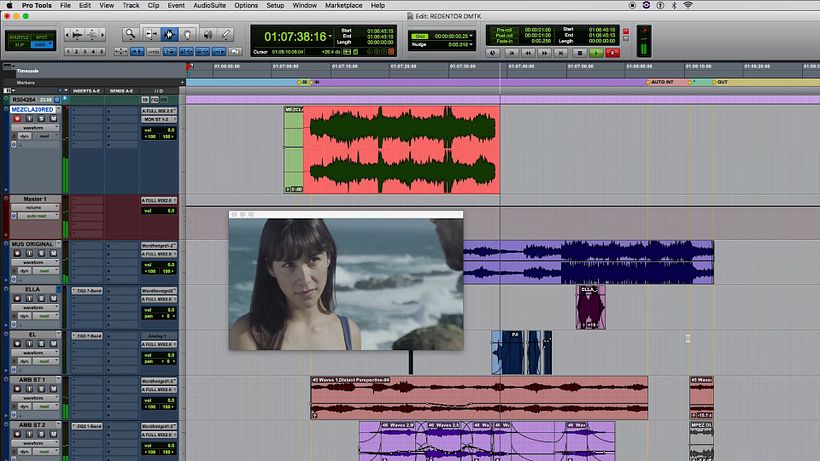Toggle record enable on MEZCLA20RED track
820x461 pixels.
(17, 119)
